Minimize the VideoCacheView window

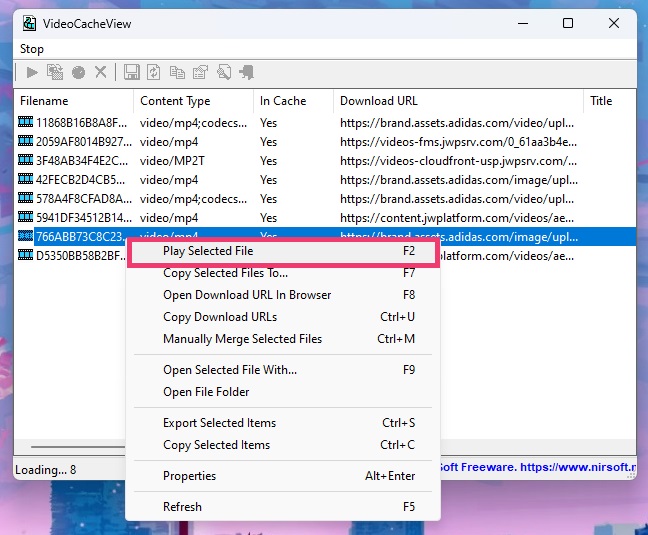pyautogui.click(x=523, y=23)
